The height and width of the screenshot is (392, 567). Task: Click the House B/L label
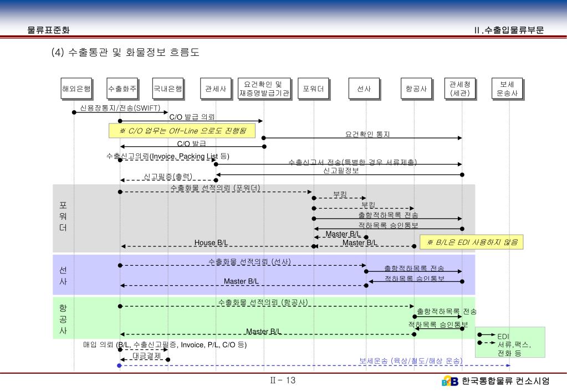211,243
